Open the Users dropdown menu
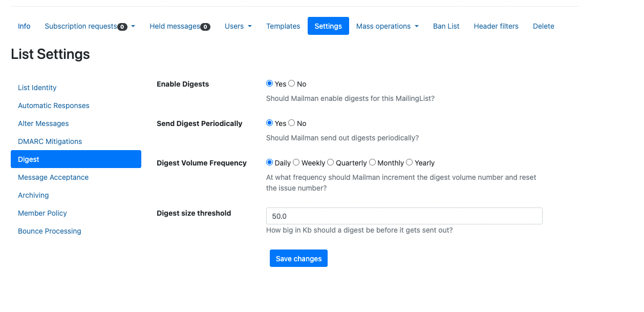 tap(238, 26)
